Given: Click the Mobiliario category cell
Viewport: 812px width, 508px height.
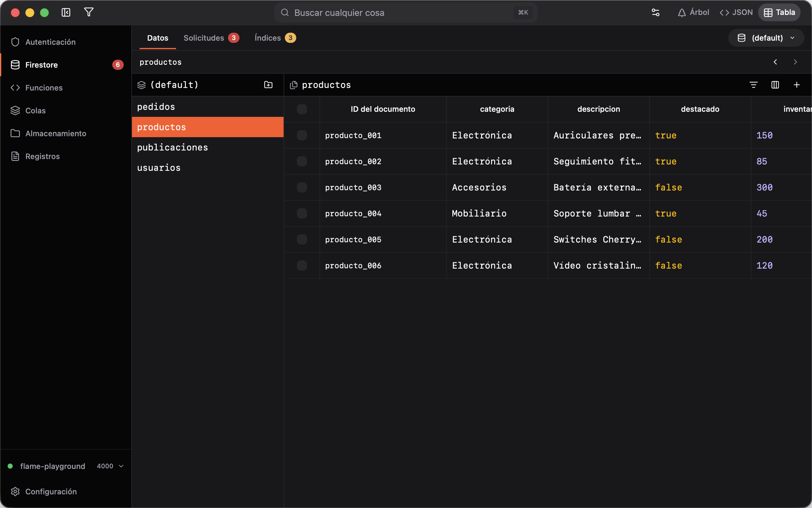Looking at the screenshot, I should tap(497, 213).
